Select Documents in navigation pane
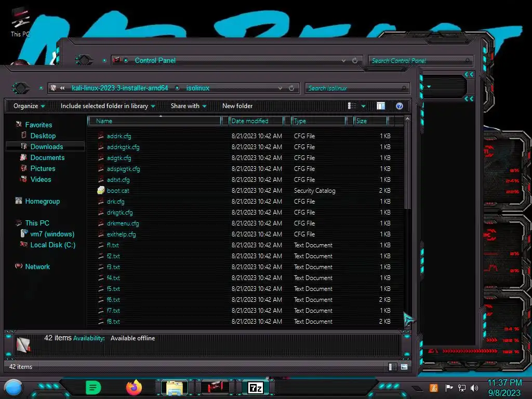532x399 pixels. click(47, 157)
